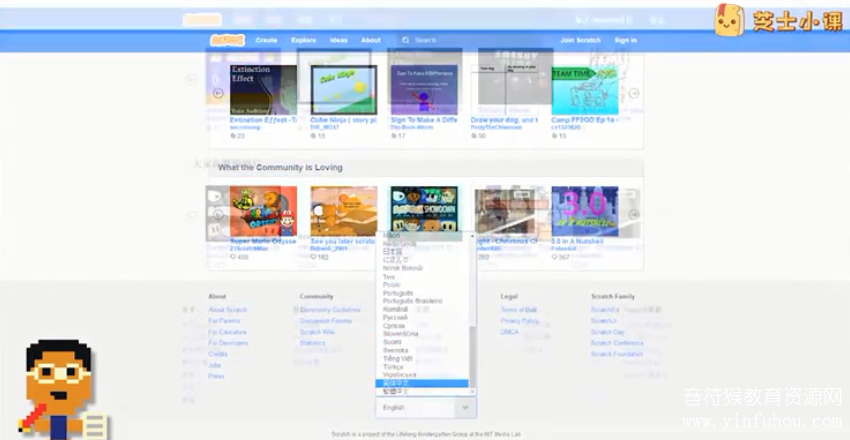This screenshot has height=440, width=850.
Task: Select 简体中文 from the language list
Action: [422, 383]
